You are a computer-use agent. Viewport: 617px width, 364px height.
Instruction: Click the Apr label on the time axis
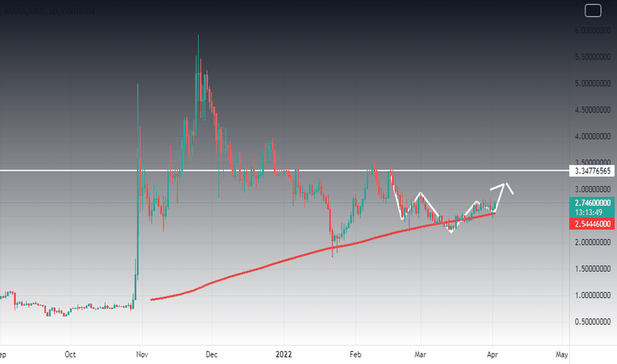pyautogui.click(x=493, y=355)
